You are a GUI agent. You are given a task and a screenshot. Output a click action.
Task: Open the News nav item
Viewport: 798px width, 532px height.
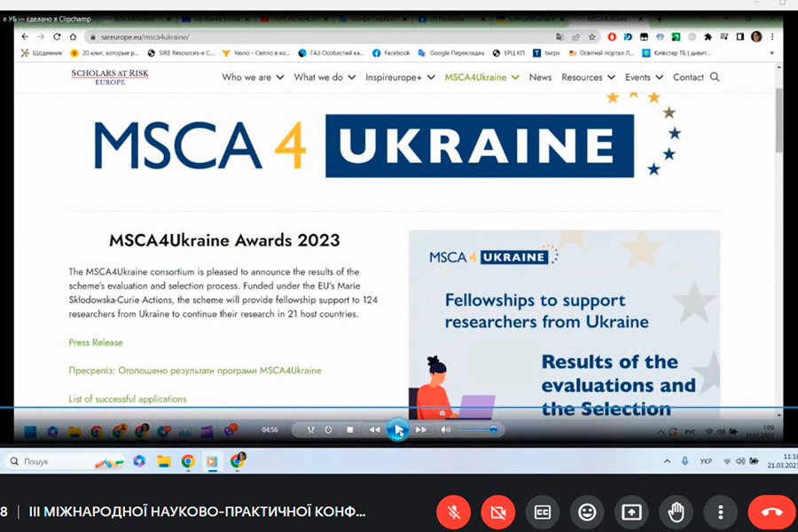coord(540,77)
